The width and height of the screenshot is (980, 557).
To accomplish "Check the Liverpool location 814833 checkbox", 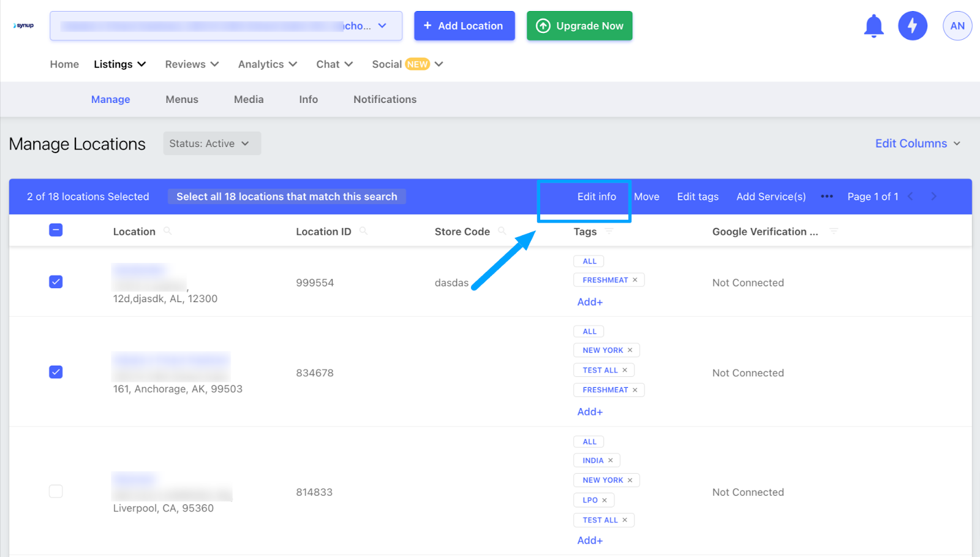I will [x=56, y=491].
